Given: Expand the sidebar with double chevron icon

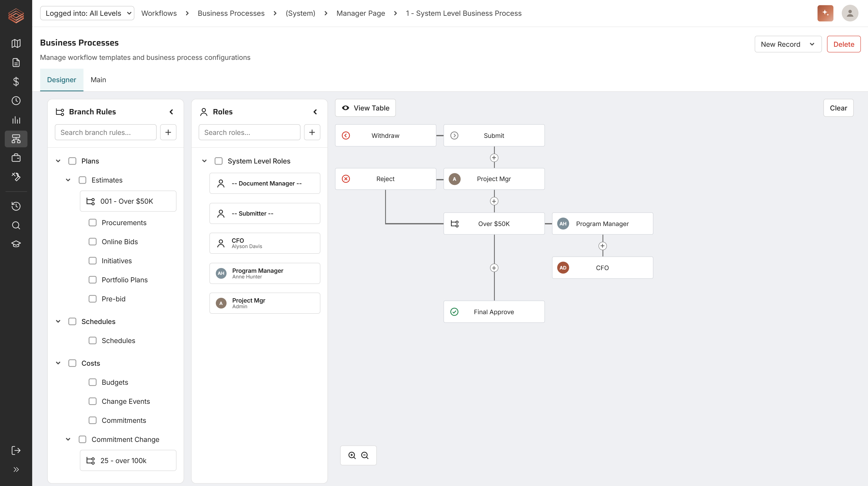Looking at the screenshot, I should tap(16, 470).
